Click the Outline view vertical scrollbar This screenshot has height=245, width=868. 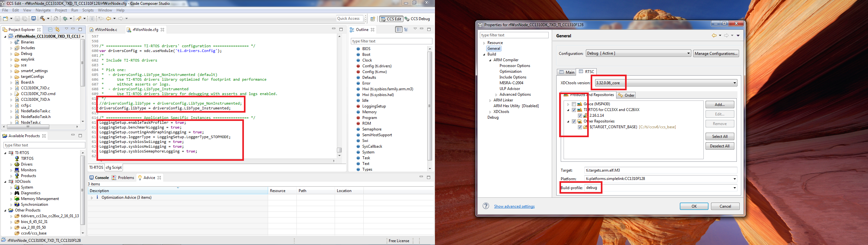pos(430,106)
